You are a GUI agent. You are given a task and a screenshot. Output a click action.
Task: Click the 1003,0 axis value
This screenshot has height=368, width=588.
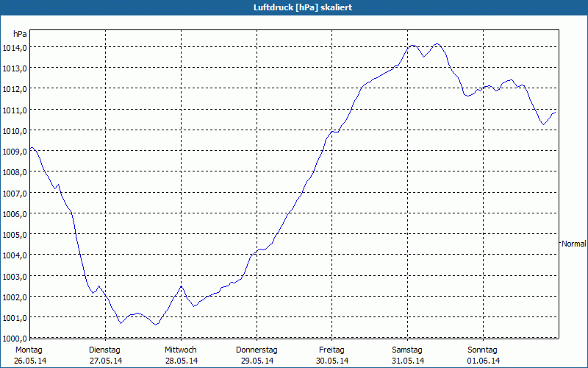[15, 277]
